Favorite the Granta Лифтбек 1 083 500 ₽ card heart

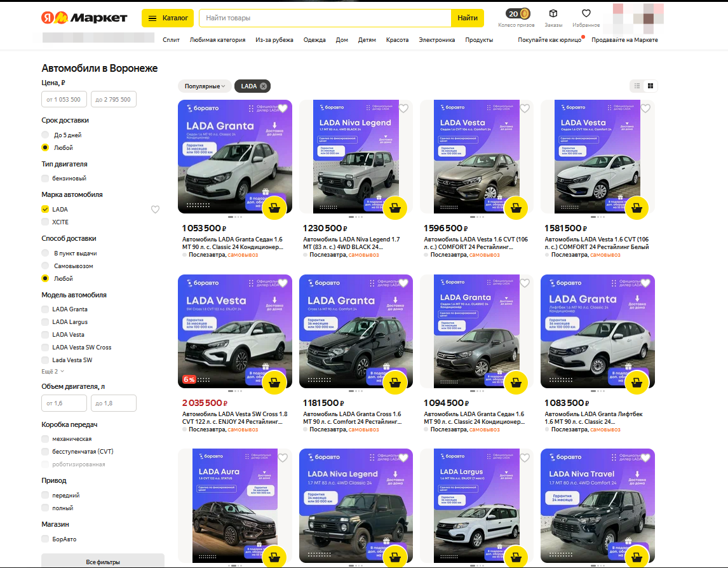pos(645,283)
